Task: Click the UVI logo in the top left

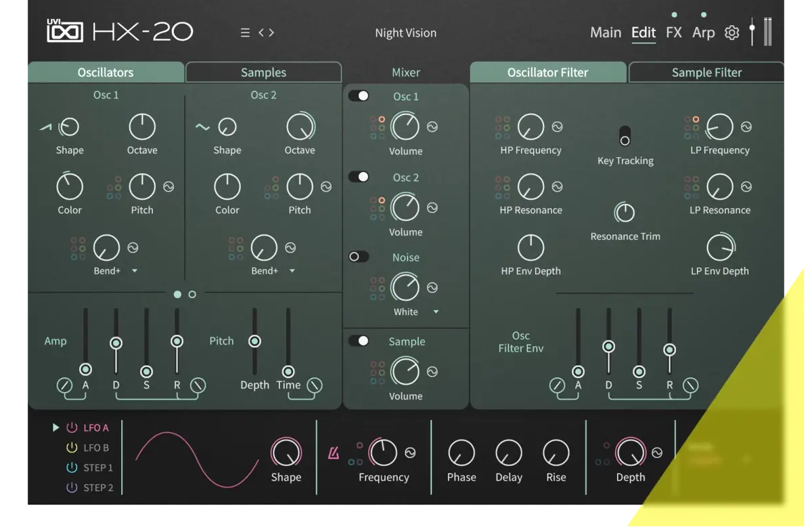Action: tap(65, 30)
